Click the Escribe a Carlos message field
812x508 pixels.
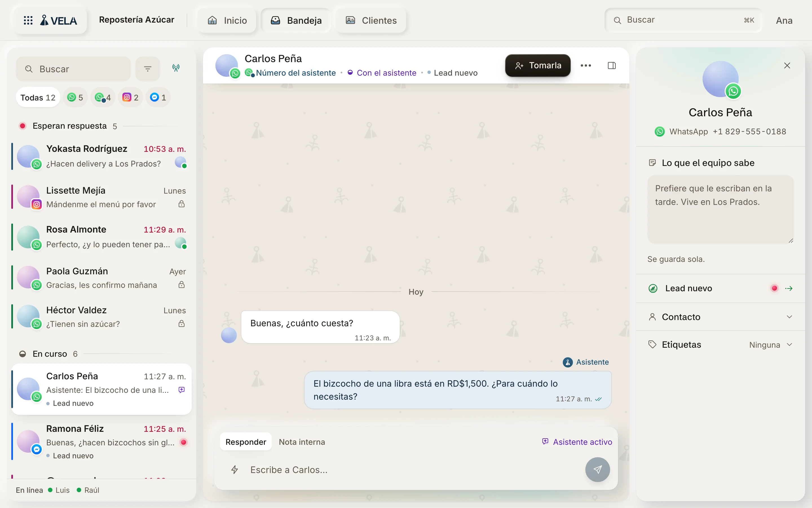coord(413,469)
